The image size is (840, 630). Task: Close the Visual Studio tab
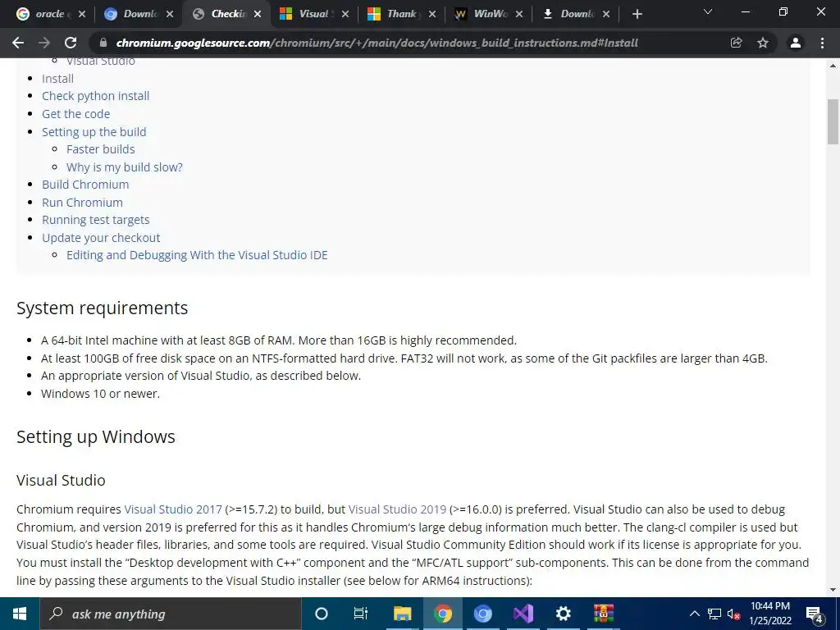tap(345, 15)
